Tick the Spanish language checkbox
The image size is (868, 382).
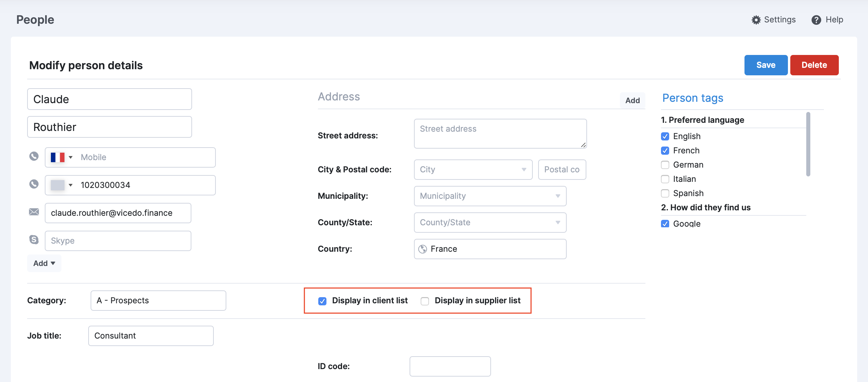[x=665, y=193]
